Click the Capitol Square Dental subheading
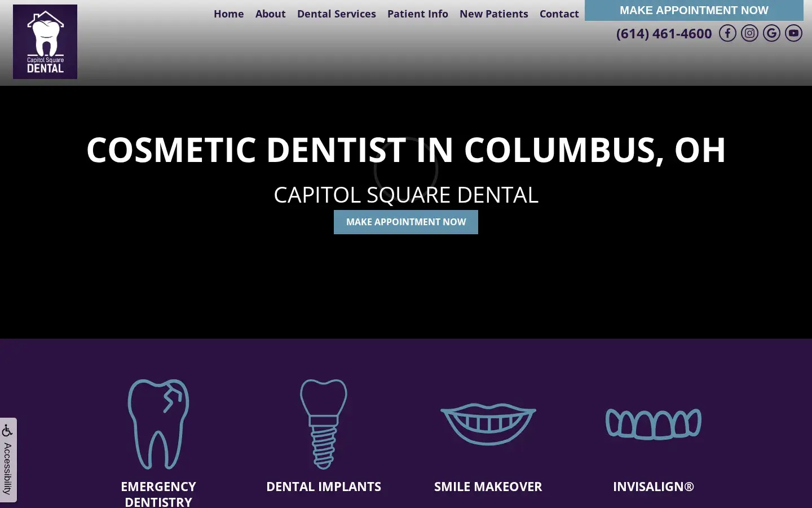 tap(406, 195)
